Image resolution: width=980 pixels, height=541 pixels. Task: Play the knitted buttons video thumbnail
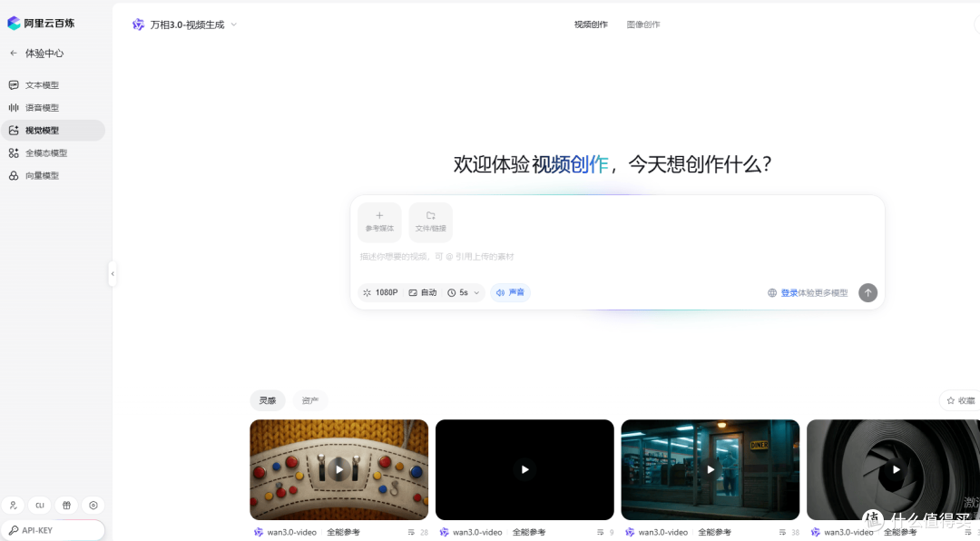[338, 469]
